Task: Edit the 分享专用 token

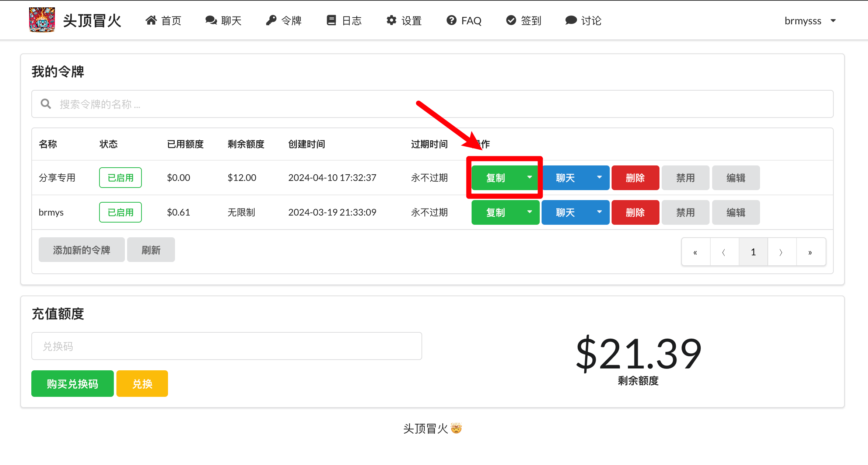Action: pyautogui.click(x=736, y=178)
